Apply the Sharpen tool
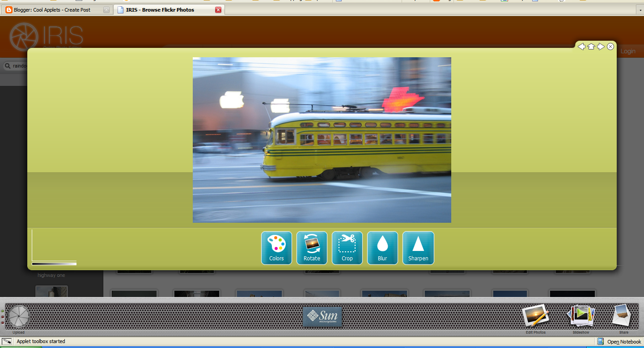The height and width of the screenshot is (348, 644). coord(418,248)
